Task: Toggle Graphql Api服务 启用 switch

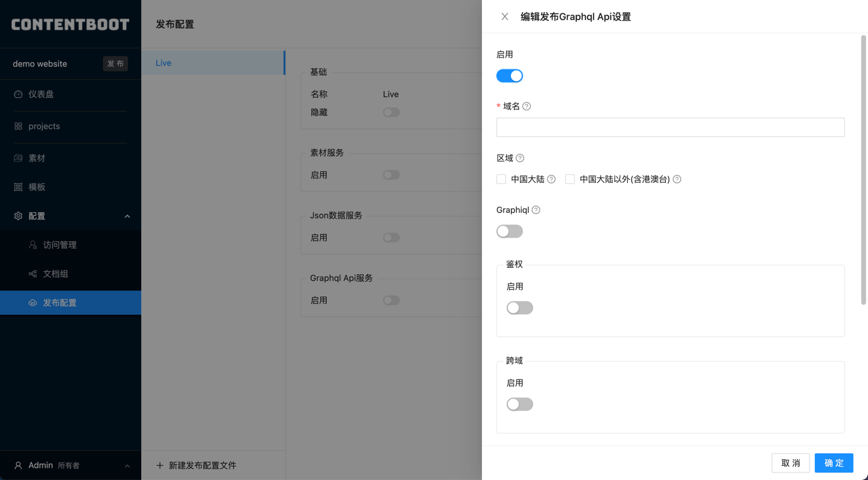Action: pyautogui.click(x=391, y=300)
